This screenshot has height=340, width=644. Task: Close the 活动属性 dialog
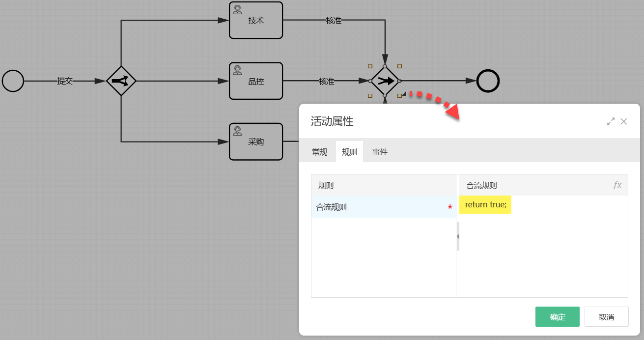(624, 121)
